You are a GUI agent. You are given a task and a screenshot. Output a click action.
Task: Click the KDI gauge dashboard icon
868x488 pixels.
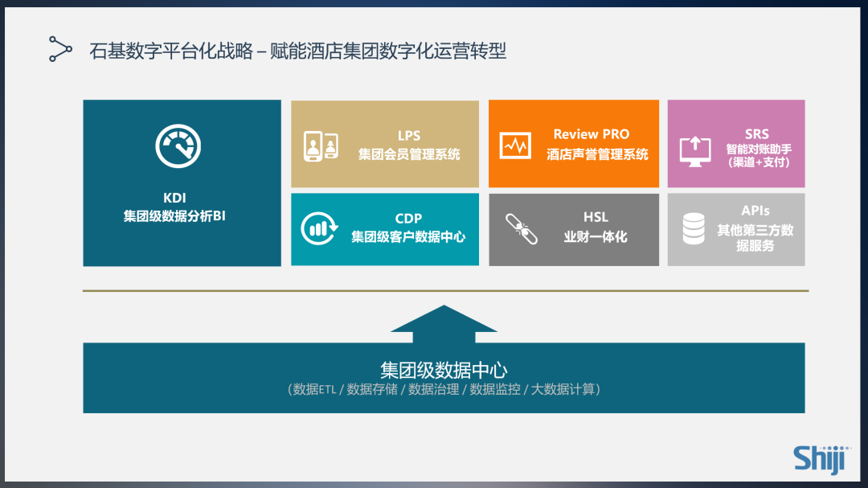178,146
